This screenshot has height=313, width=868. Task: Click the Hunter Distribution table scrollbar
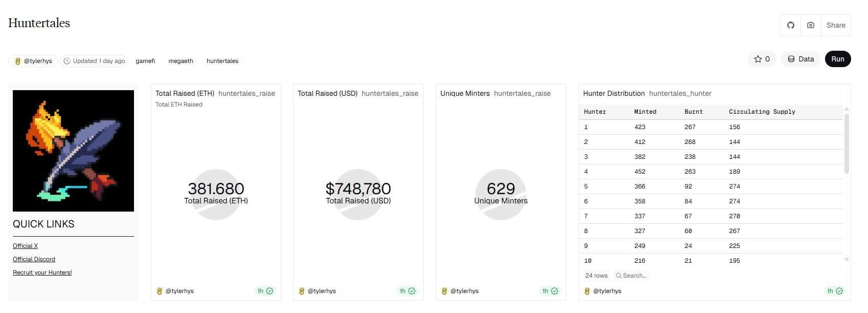coord(847,143)
